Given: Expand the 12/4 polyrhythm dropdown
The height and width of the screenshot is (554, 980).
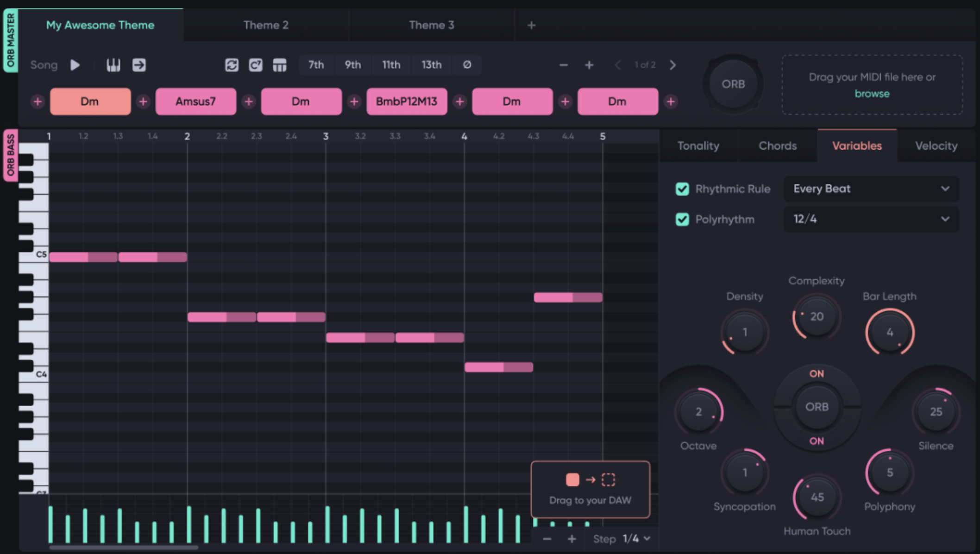Looking at the screenshot, I should click(x=871, y=219).
